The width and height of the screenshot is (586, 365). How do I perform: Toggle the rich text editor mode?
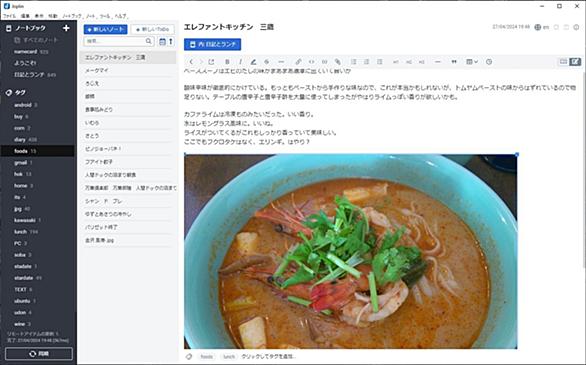(x=575, y=62)
